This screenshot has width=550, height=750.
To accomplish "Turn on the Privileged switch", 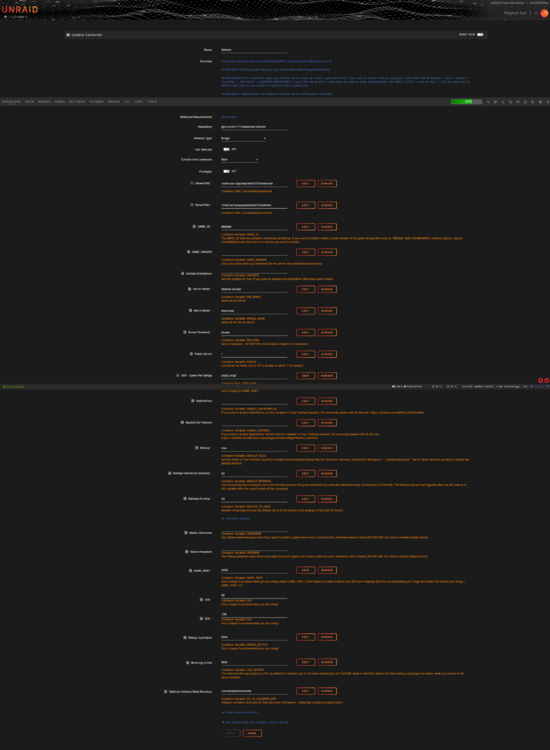I will [x=226, y=171].
